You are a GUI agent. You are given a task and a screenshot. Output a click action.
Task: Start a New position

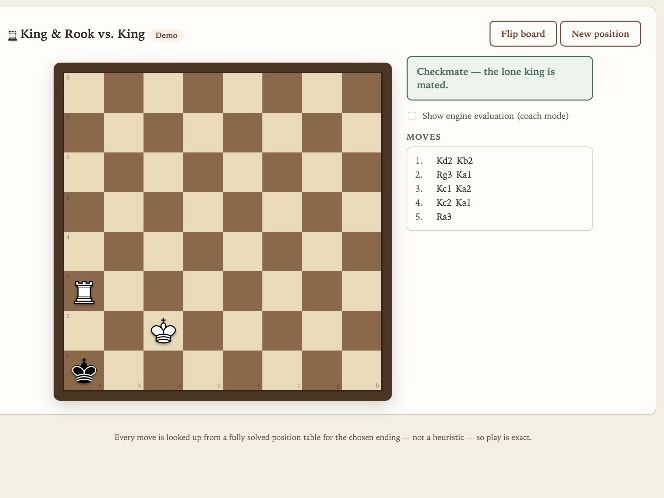point(600,34)
